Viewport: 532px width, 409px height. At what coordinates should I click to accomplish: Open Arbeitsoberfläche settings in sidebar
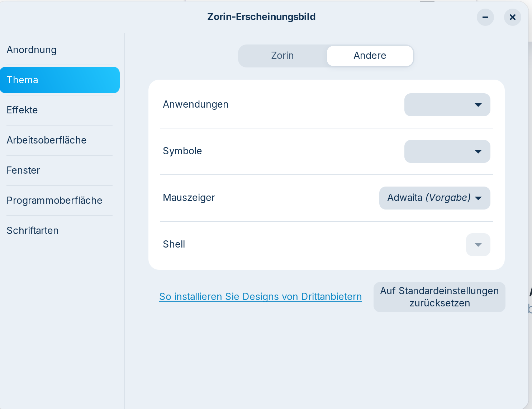tap(47, 140)
